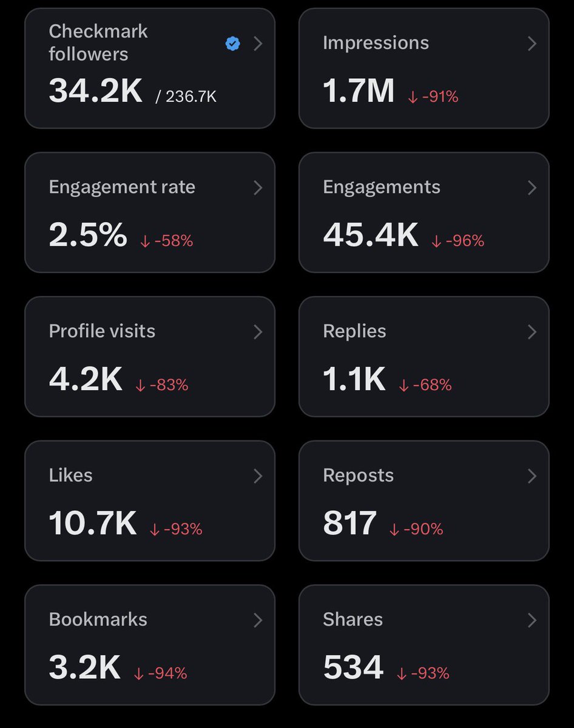Click the Shares card chevron arrow

(x=532, y=620)
